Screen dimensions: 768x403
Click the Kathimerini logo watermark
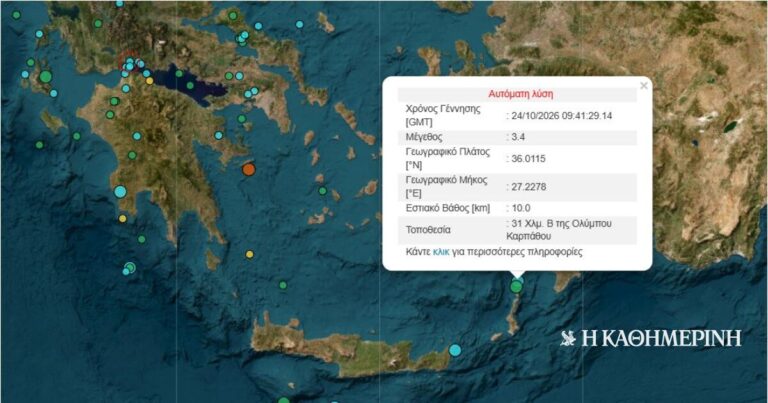[651, 338]
